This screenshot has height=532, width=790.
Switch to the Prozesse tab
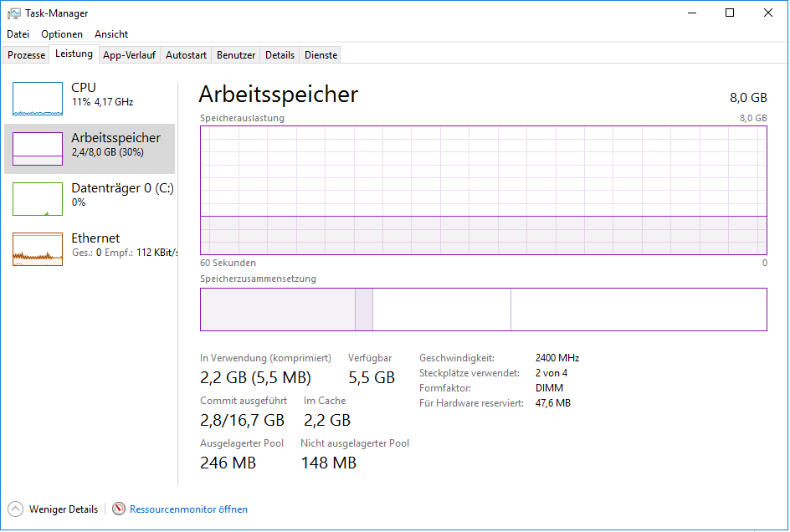point(27,55)
